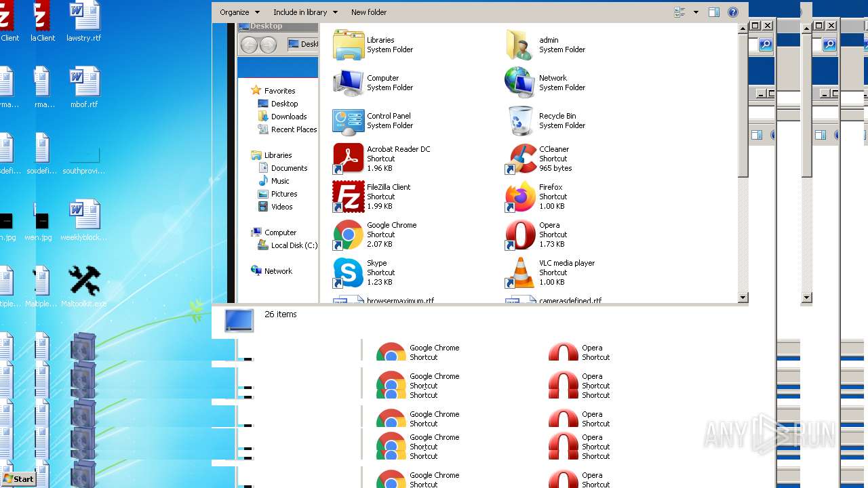The image size is (868, 488).
Task: Open the admin system folder icon
Action: point(521,45)
